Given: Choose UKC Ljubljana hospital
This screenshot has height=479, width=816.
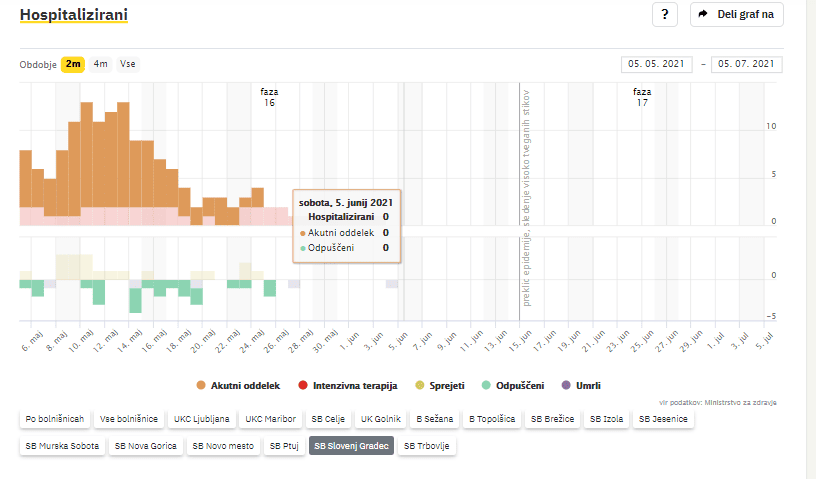Looking at the screenshot, I should 201,418.
